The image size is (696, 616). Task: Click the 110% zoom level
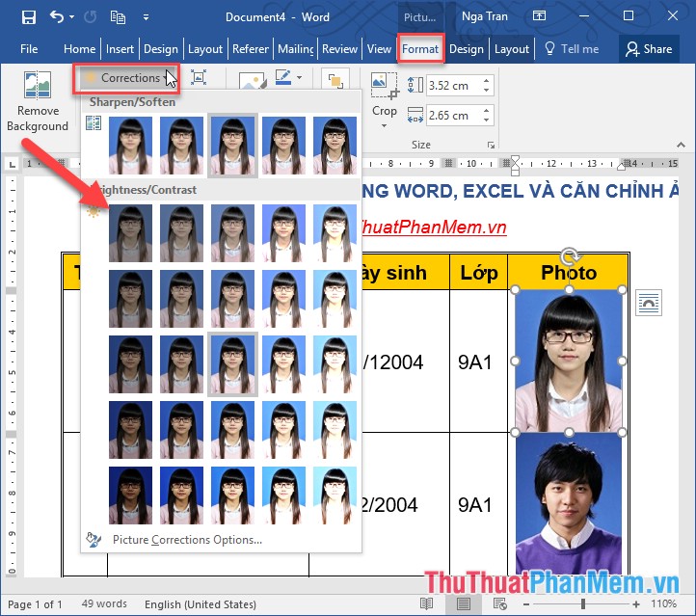pos(663,603)
